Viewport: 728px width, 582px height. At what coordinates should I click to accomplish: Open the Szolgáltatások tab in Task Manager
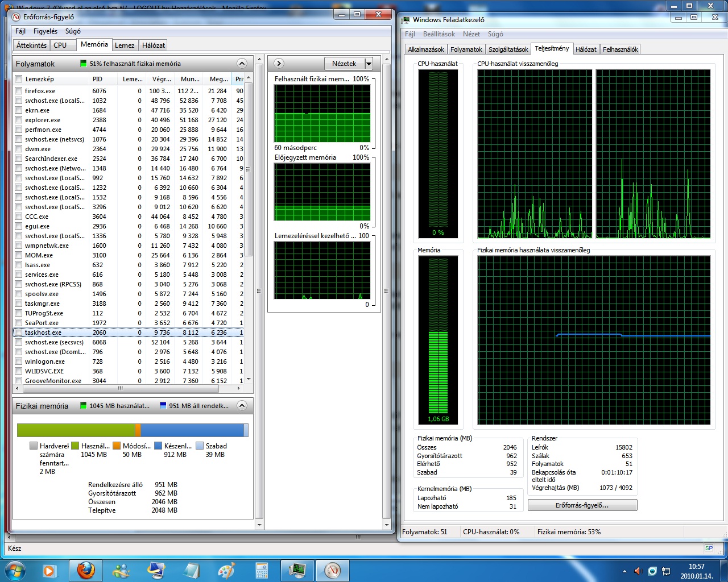[x=508, y=49]
